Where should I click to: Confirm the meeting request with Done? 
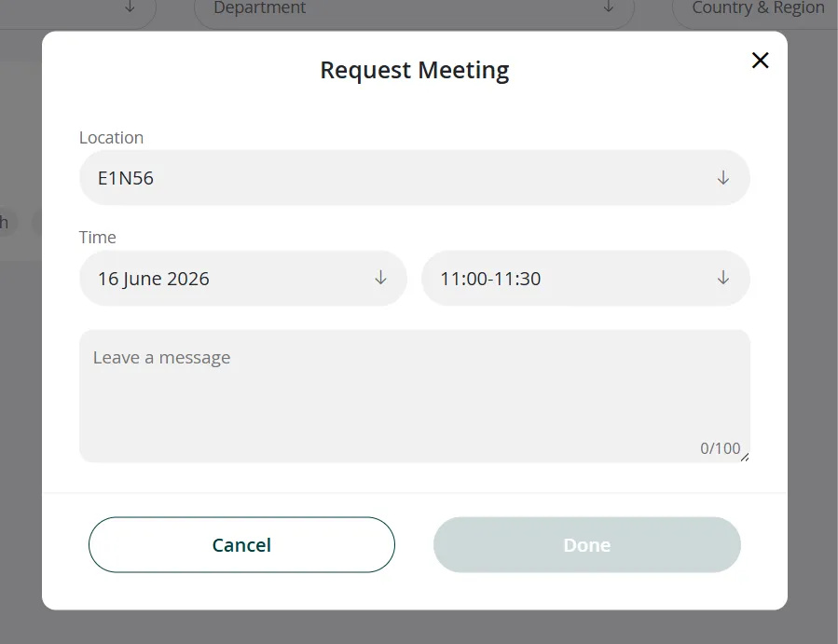point(586,544)
